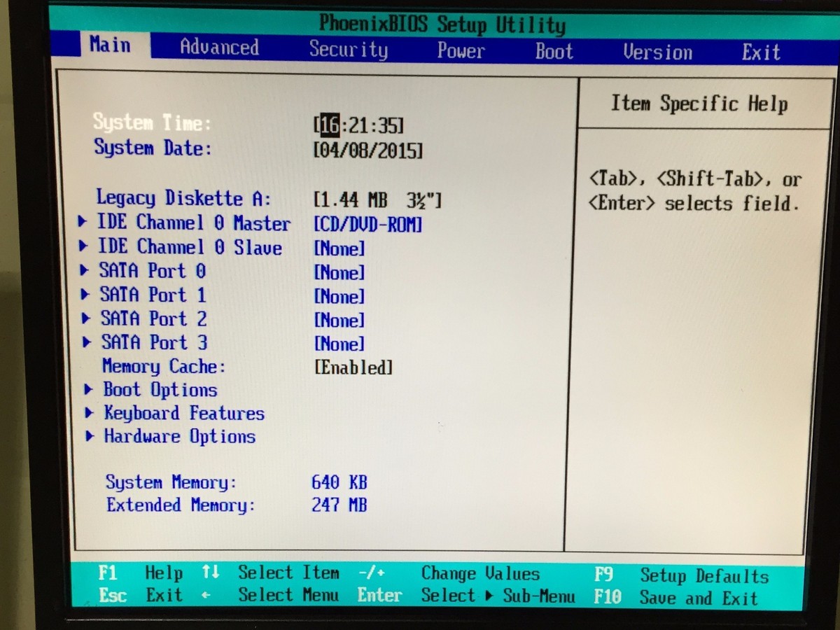Click the None value for SATA Port 0
The image size is (840, 630).
(x=339, y=272)
